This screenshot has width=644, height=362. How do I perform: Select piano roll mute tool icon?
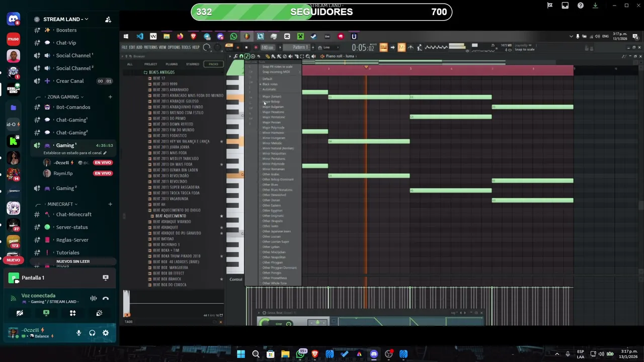pos(290,56)
